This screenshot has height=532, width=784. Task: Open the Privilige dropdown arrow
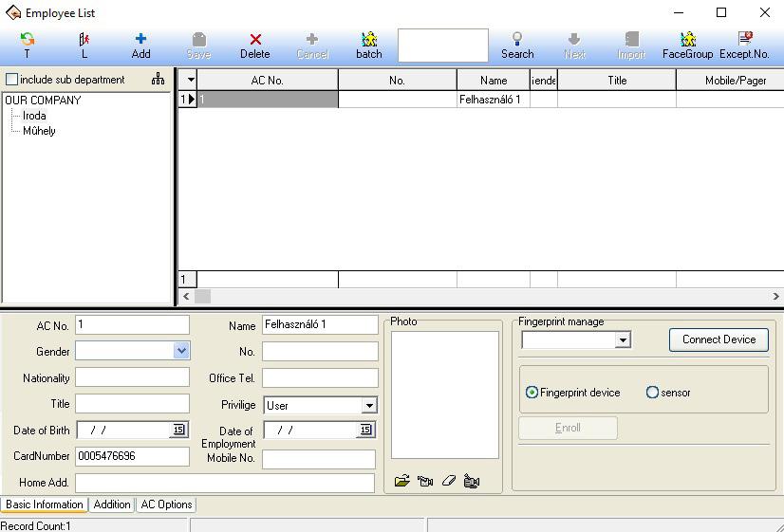tap(369, 405)
